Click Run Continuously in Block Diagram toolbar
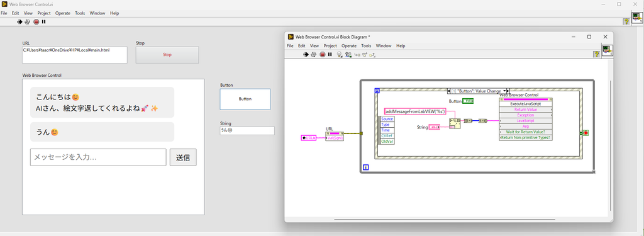This screenshot has width=644, height=236. pyautogui.click(x=314, y=54)
